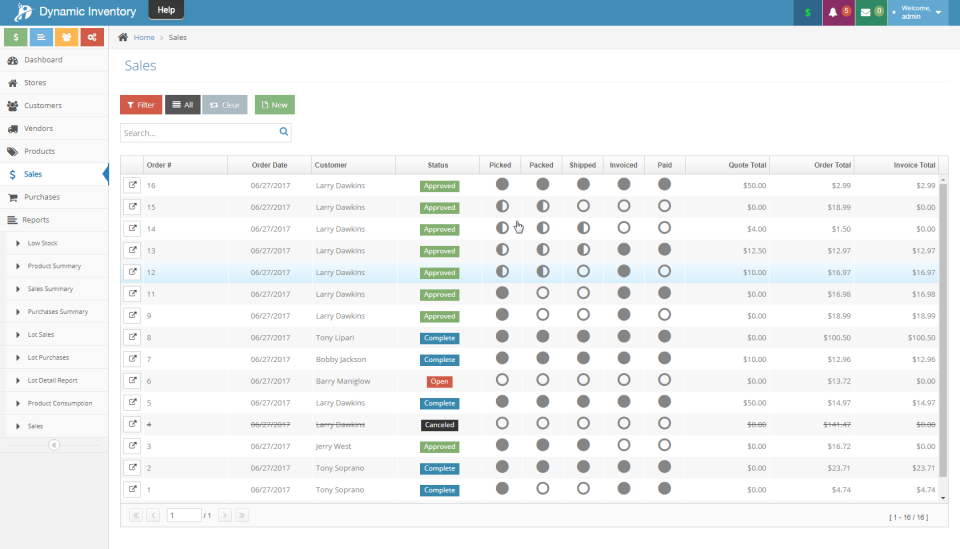Open order 14 with its edit icon

132,228
